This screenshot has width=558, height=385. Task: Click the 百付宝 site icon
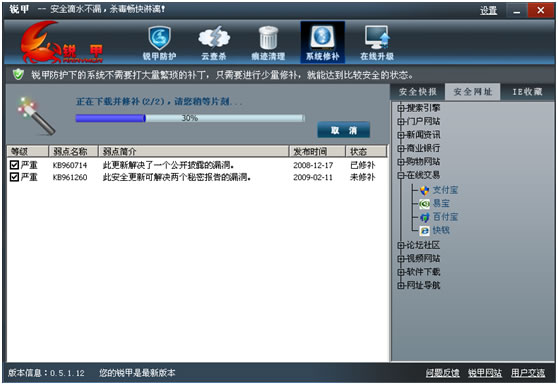425,217
